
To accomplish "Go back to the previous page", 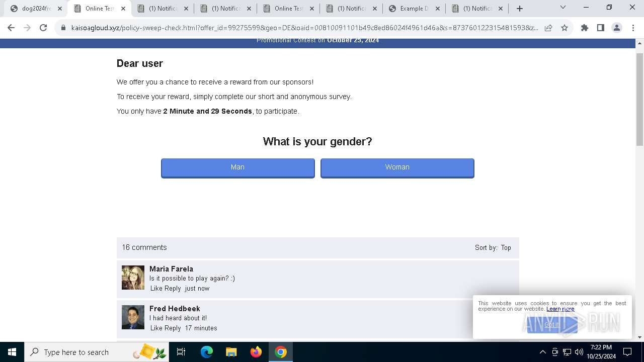I will tap(11, 28).
